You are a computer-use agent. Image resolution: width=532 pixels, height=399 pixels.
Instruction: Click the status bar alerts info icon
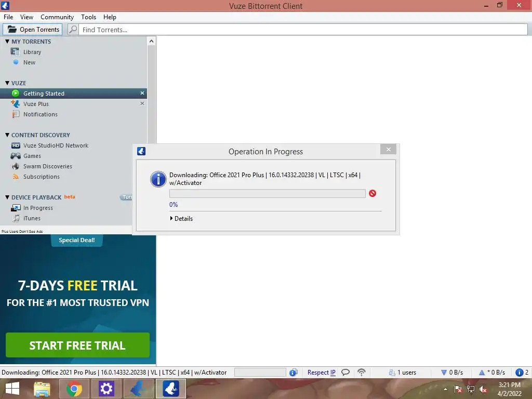pyautogui.click(x=519, y=373)
